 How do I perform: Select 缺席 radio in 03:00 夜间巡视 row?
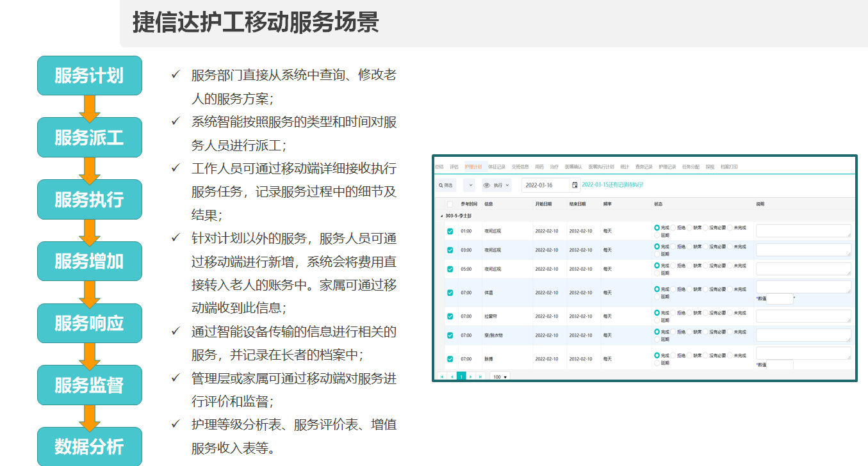(x=689, y=246)
